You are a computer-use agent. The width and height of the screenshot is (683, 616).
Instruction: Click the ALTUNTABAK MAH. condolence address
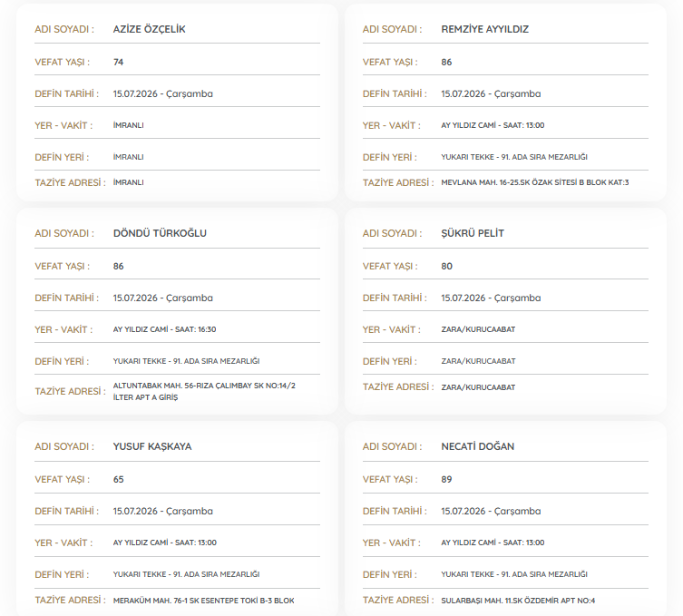tap(204, 391)
